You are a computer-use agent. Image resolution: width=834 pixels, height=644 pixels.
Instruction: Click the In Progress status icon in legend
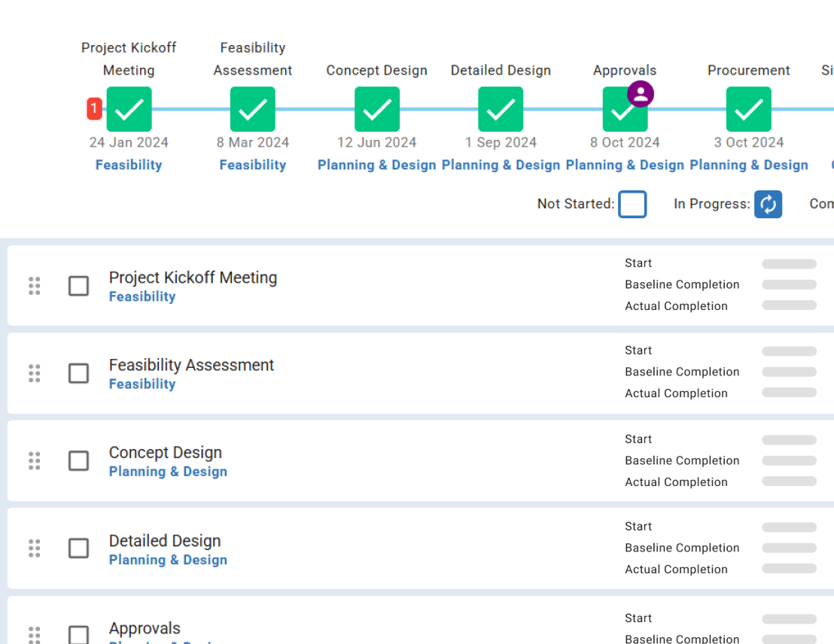click(768, 204)
